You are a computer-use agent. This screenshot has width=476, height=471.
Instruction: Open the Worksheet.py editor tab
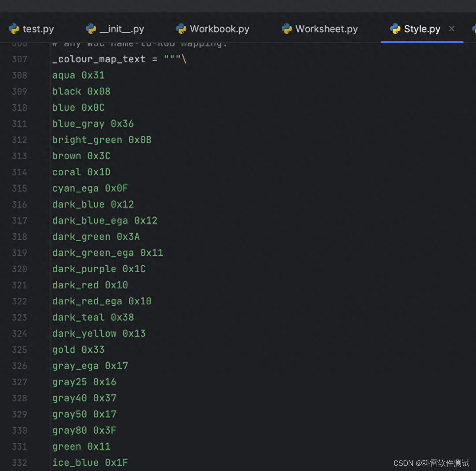pos(320,29)
